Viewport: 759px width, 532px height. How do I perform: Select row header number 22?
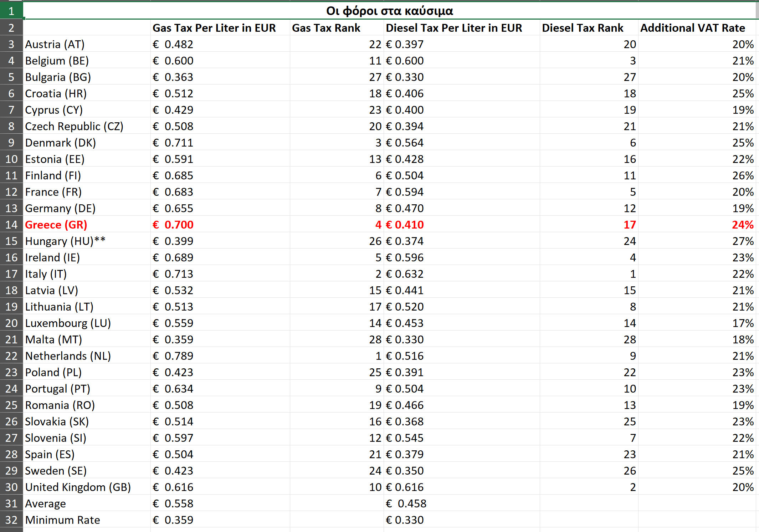11,356
